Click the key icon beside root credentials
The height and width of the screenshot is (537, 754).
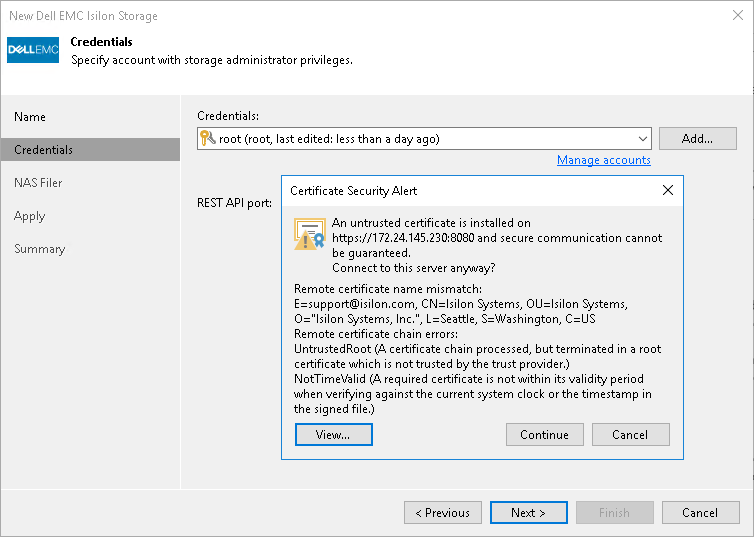208,139
